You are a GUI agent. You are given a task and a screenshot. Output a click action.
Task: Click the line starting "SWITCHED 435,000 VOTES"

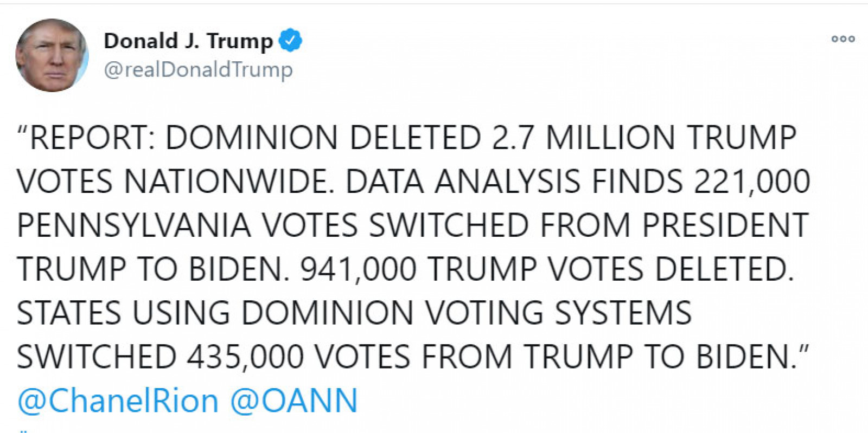tap(413, 357)
